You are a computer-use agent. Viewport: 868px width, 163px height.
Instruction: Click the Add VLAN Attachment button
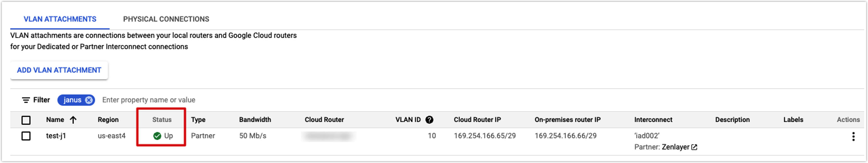[59, 70]
